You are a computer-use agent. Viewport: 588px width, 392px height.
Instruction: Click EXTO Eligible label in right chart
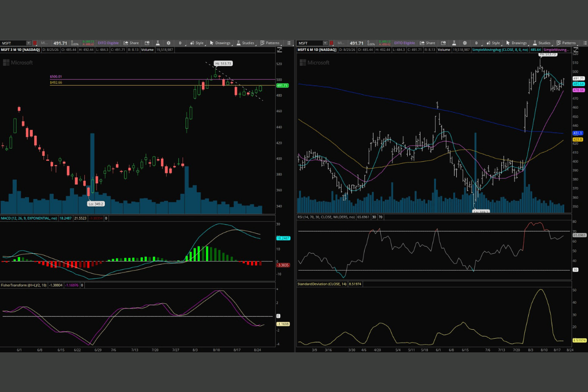(x=405, y=43)
